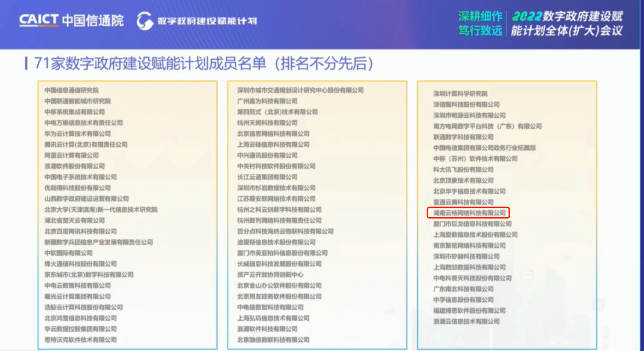
Task: Select the row 中移系统集成有限公司
Action: pos(75,112)
